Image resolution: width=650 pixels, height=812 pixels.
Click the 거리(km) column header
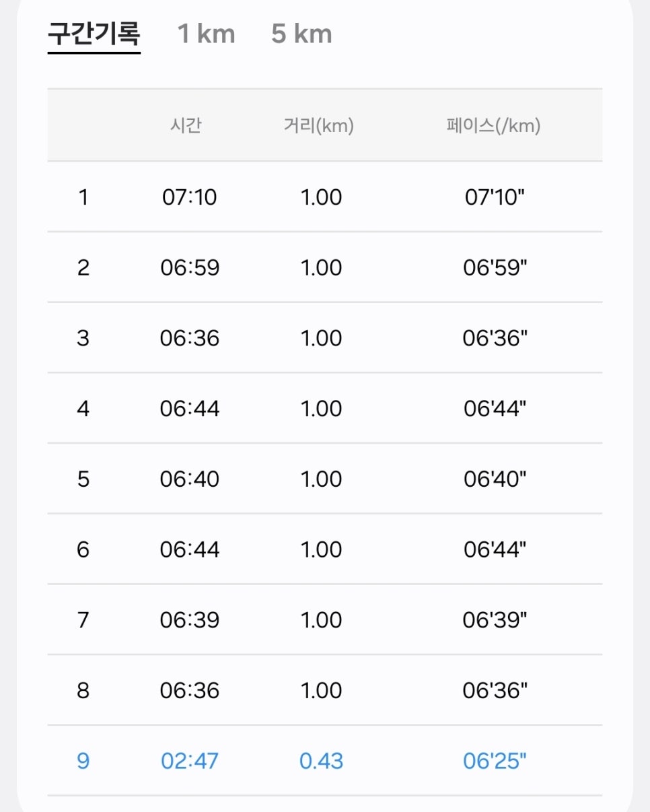319,126
